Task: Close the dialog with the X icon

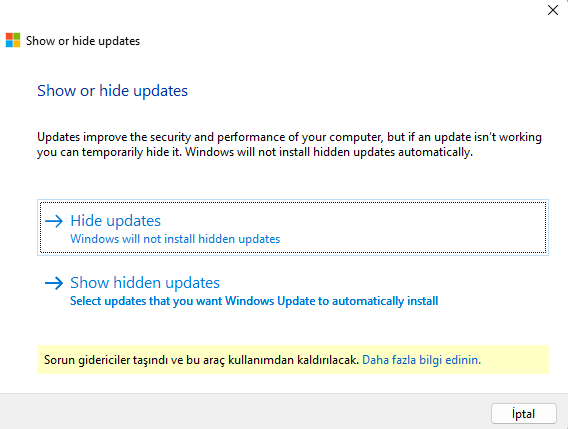Action: coord(553,10)
